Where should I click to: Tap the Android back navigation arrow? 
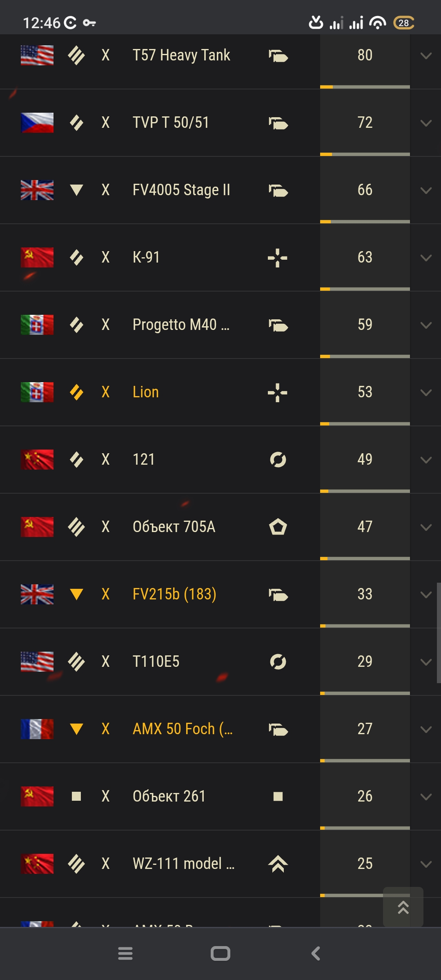click(x=316, y=953)
